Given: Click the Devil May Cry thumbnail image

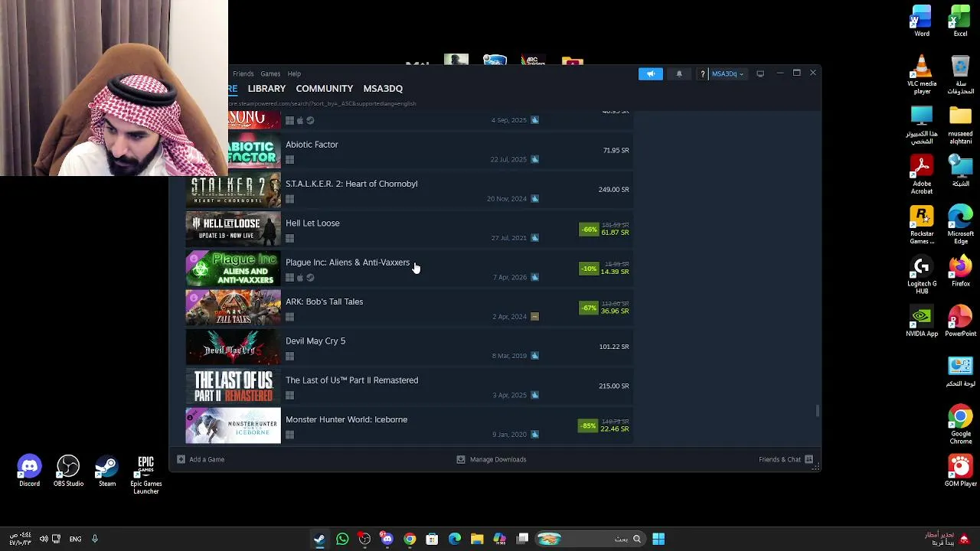Looking at the screenshot, I should click(233, 347).
